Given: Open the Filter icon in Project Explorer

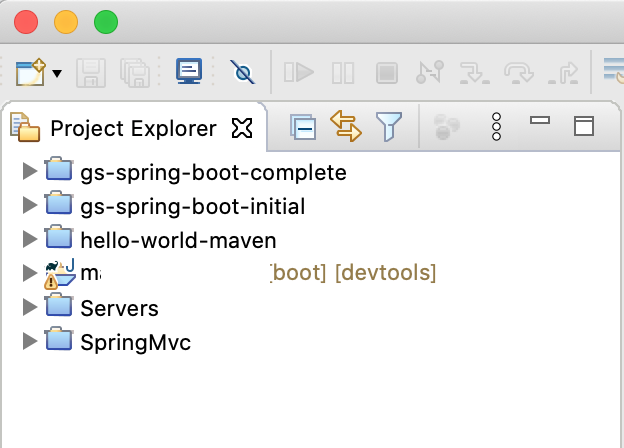Looking at the screenshot, I should (x=388, y=127).
